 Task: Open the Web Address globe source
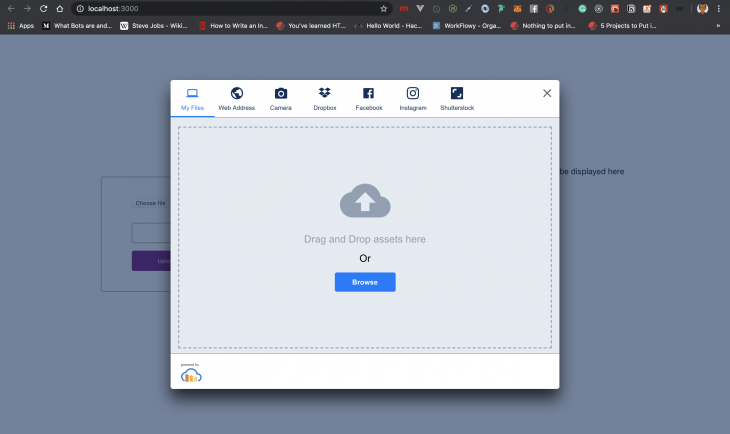click(237, 94)
